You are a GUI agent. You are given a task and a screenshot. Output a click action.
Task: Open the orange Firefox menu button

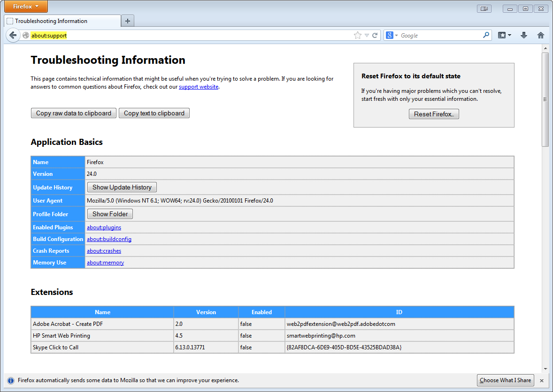[x=26, y=7]
